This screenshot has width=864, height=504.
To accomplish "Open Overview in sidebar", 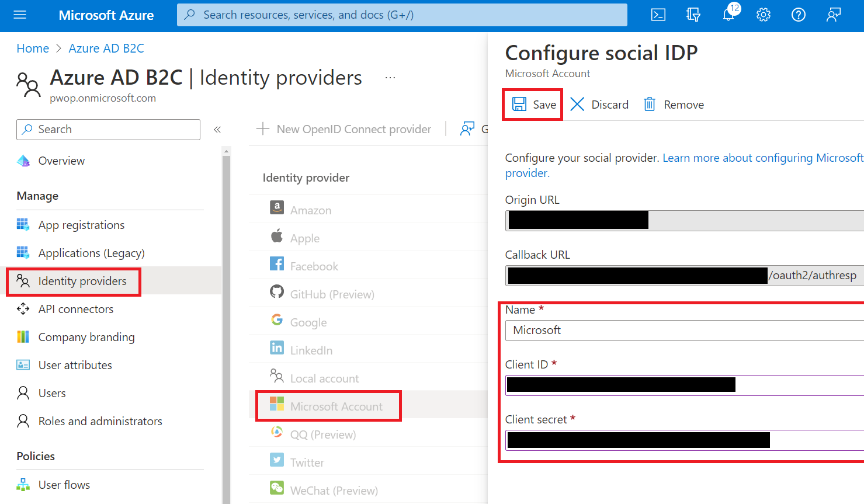I will tap(61, 161).
